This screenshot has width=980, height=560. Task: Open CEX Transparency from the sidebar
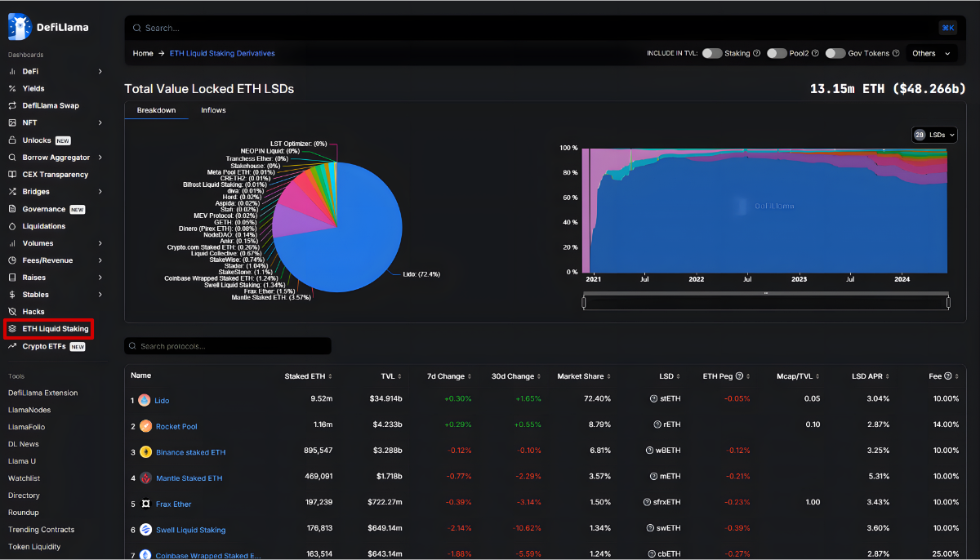11,174
